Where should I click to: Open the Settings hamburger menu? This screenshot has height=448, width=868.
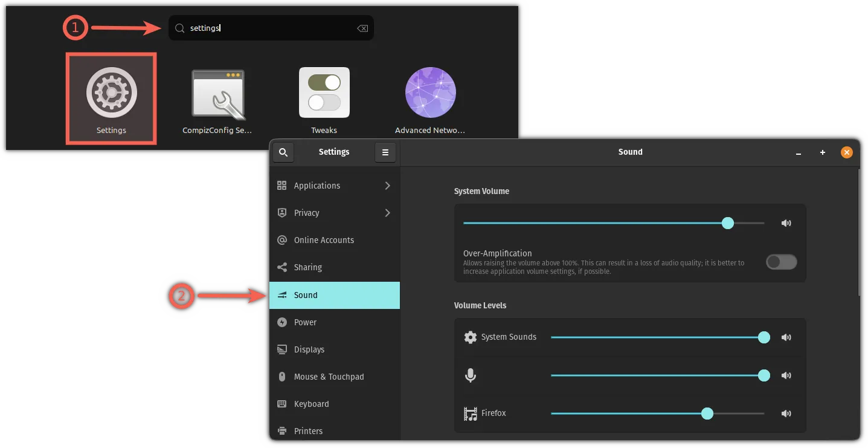tap(385, 152)
